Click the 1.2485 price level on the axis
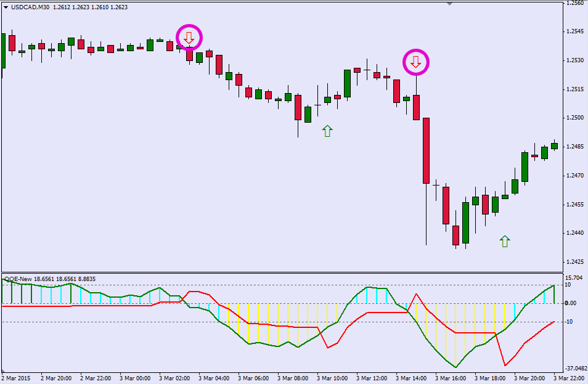 575,147
